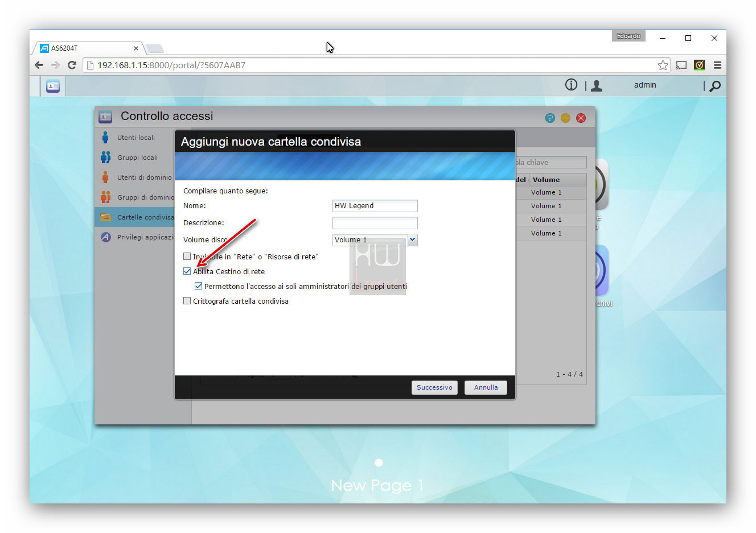Select Cartelle condivise in sidebar
The height and width of the screenshot is (533, 756).
[134, 217]
